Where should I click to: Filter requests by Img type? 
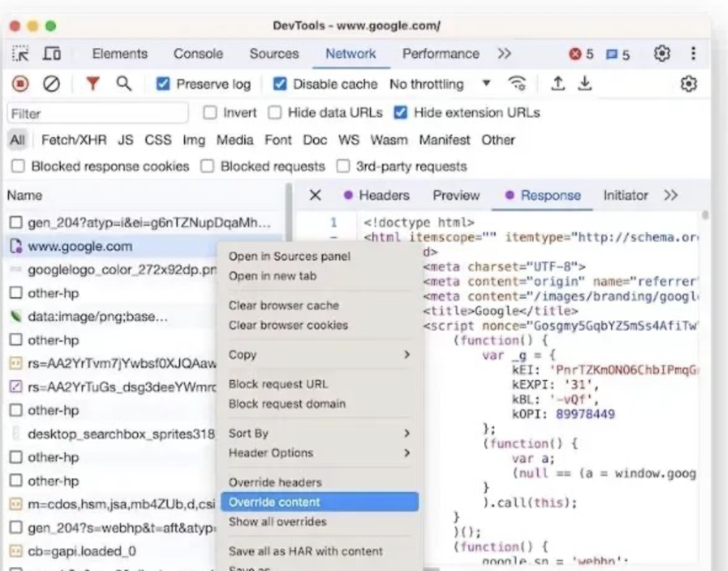tap(193, 140)
